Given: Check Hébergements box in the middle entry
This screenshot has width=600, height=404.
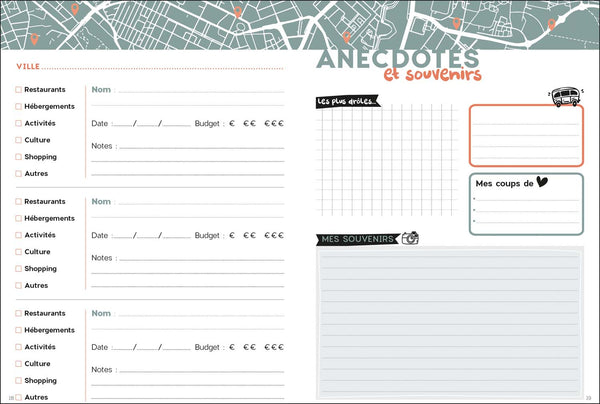Looking at the screenshot, I should 18,218.
